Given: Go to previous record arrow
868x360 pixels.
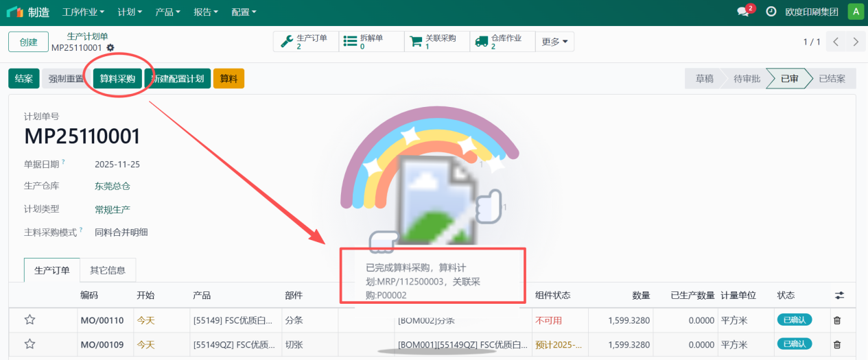Looking at the screenshot, I should coord(836,42).
